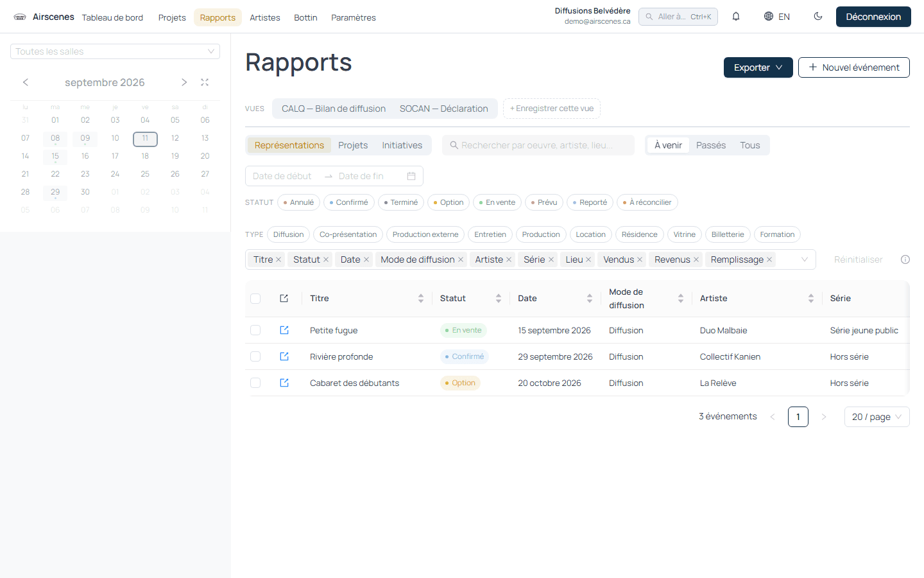Go to previous month in calendar
The width and height of the screenshot is (924, 578).
pos(26,82)
